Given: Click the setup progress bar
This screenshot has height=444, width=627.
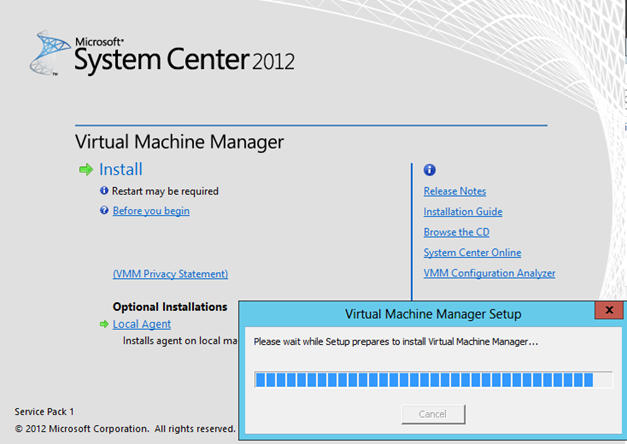Looking at the screenshot, I should 433,380.
